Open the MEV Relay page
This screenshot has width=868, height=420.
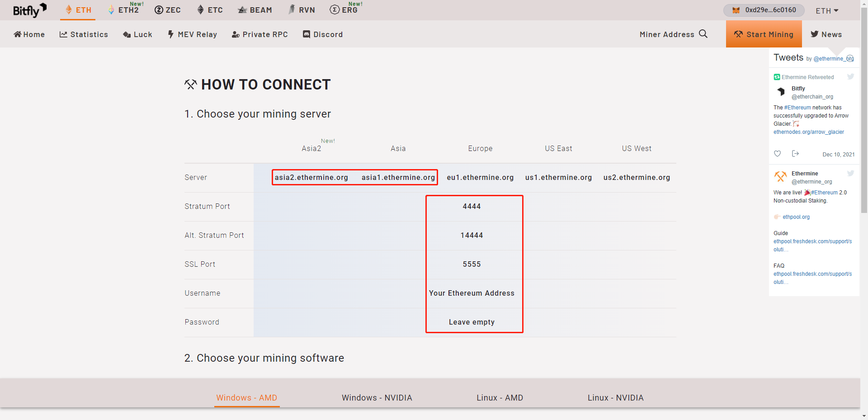(x=192, y=34)
